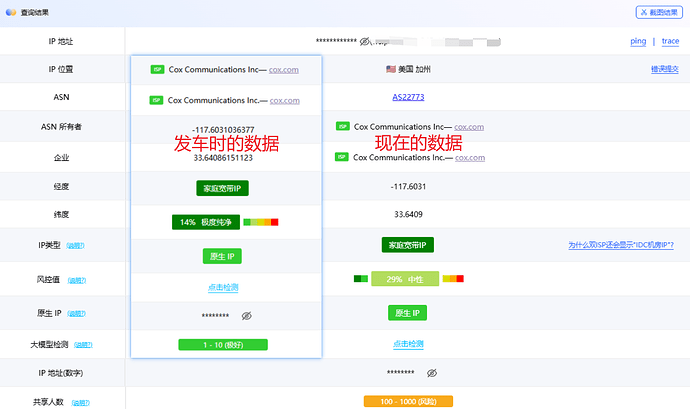Open the 说明 help link beside 大模型检测

point(83,345)
